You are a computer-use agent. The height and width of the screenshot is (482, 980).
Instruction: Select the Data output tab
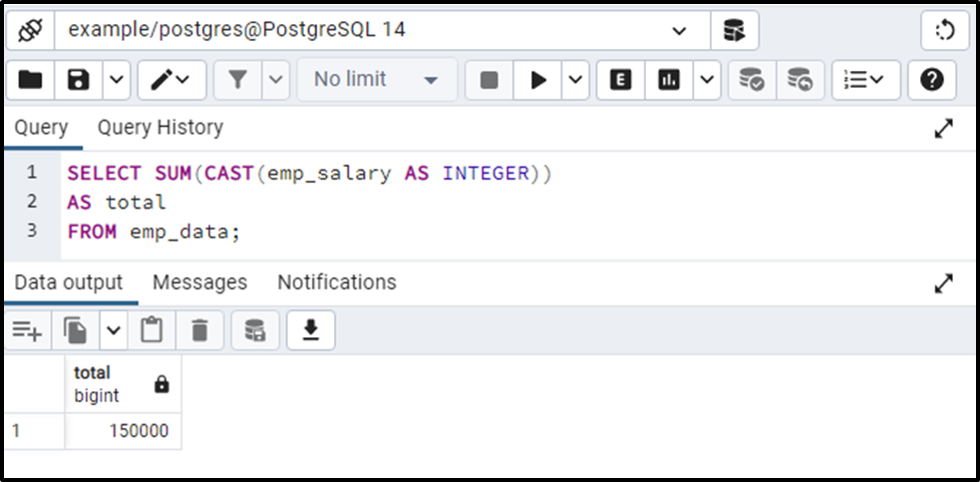point(69,282)
